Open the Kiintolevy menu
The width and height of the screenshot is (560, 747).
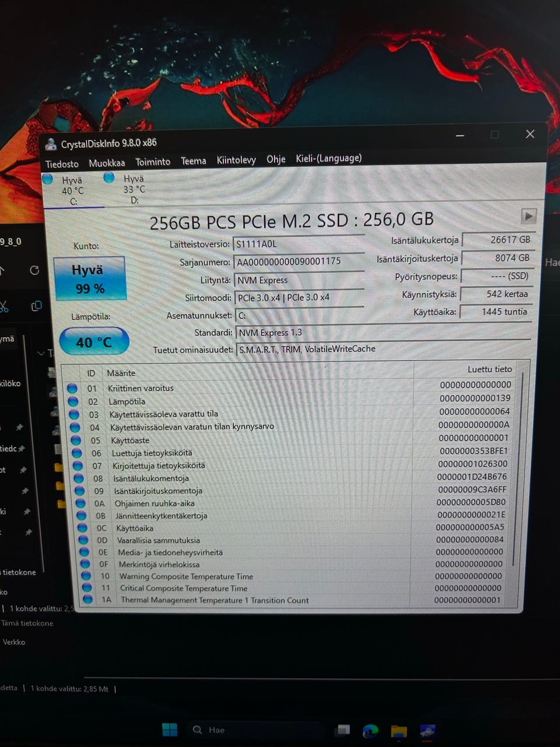(x=236, y=160)
